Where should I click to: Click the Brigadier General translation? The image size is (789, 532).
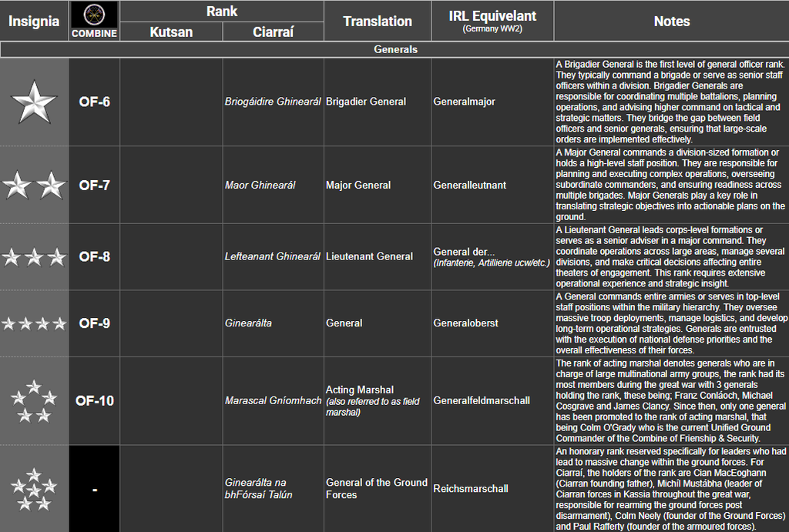tap(378, 102)
